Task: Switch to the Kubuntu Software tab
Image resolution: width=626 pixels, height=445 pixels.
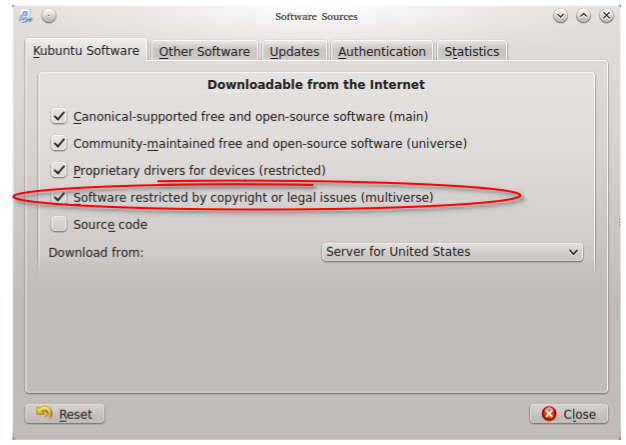Action: click(x=86, y=51)
